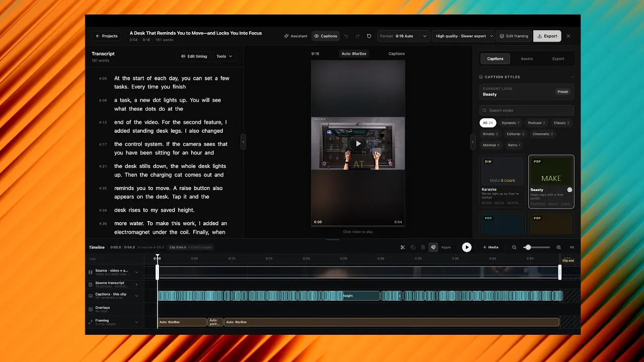
Task: Select the Karaoke caption style card
Action: click(x=503, y=182)
